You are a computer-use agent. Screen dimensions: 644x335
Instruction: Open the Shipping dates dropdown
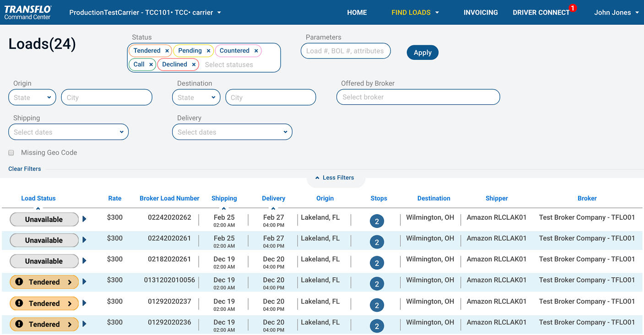pos(68,132)
